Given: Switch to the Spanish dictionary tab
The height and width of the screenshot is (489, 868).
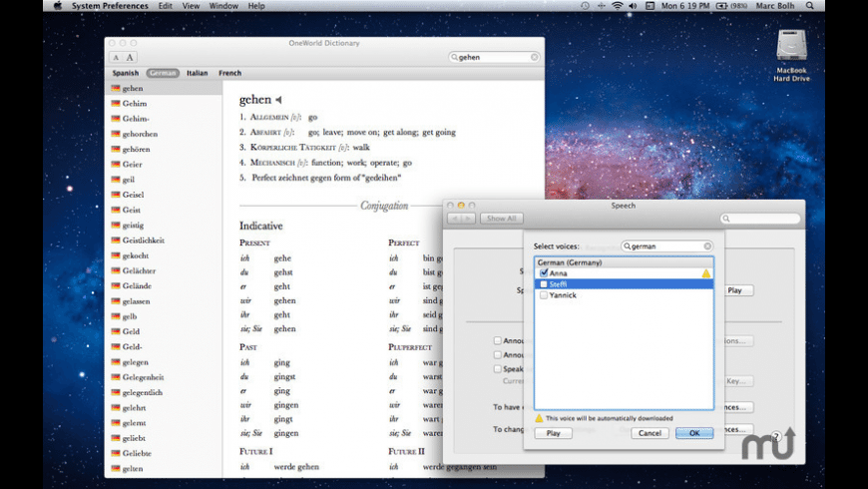Looking at the screenshot, I should (125, 73).
